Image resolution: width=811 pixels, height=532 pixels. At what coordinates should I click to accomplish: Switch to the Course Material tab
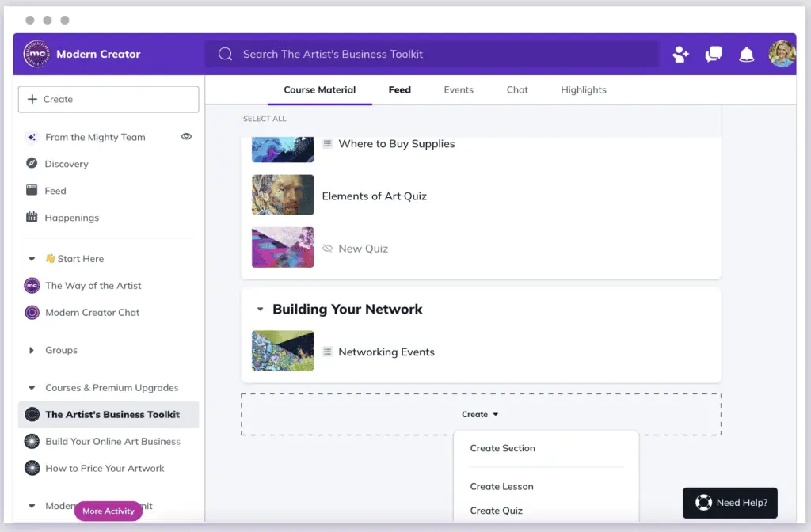point(320,90)
